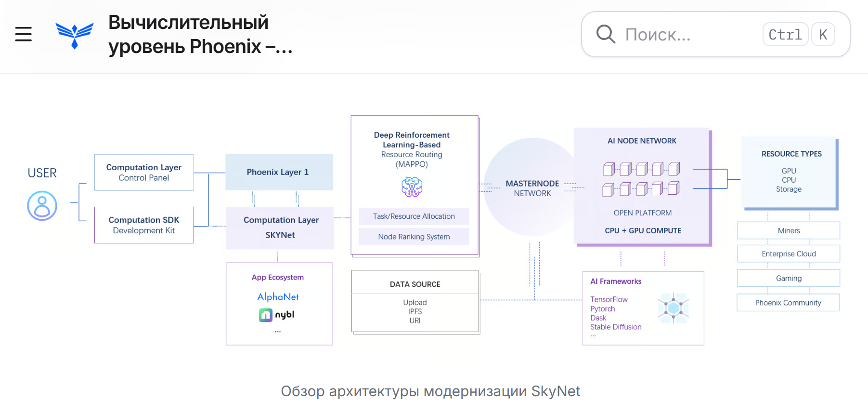The height and width of the screenshot is (414, 868).
Task: Click the 'DATA SOURCE' heading
Action: point(415,284)
